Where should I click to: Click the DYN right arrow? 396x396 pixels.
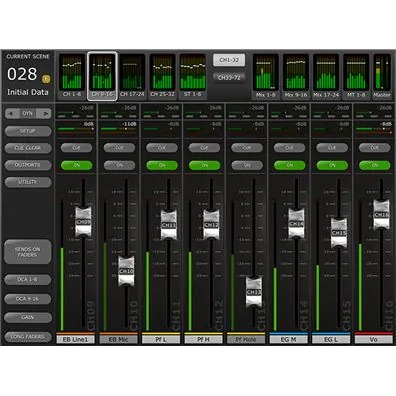click(45, 114)
